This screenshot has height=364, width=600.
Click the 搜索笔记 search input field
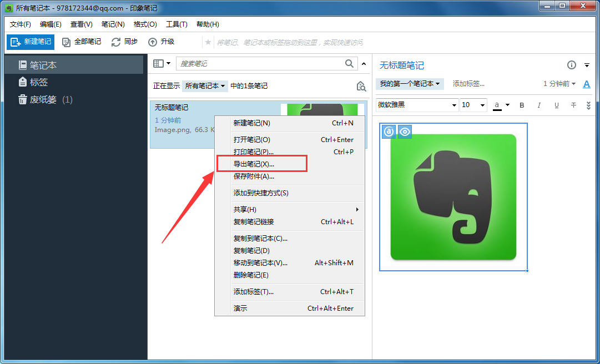[261, 64]
